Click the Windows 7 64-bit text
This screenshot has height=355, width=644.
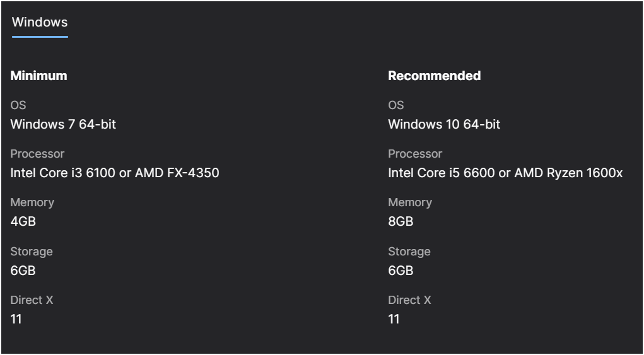tap(63, 124)
